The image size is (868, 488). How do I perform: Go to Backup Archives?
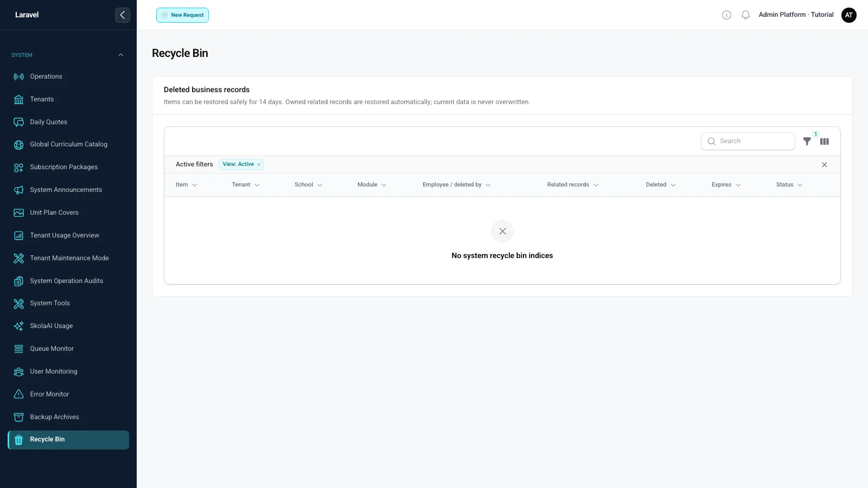point(68,417)
